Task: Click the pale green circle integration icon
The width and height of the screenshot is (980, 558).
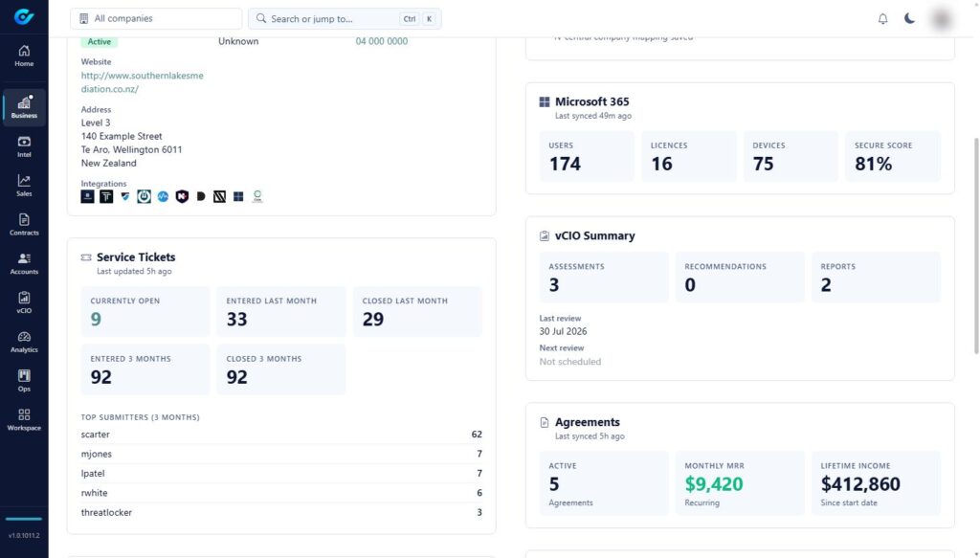Action: pos(257,196)
